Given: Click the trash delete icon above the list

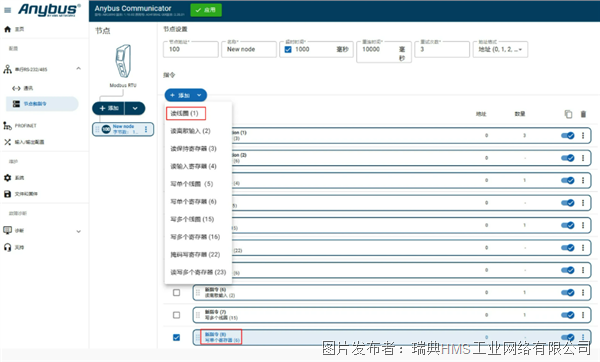Looking at the screenshot, I should tap(583, 114).
